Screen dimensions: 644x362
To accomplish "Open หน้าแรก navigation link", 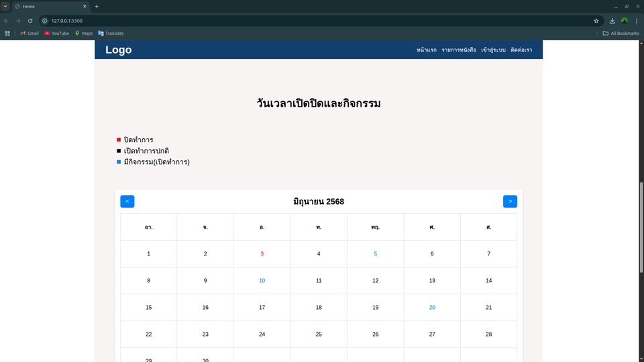I will point(427,50).
